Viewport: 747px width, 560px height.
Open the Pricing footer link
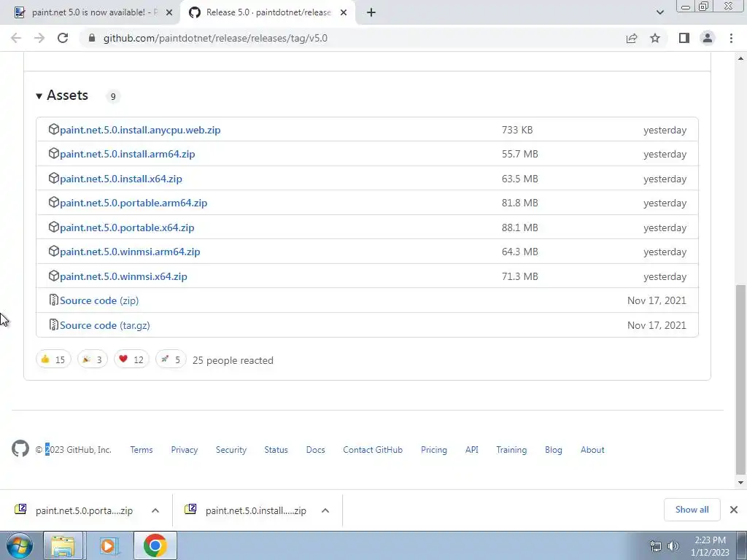434,449
